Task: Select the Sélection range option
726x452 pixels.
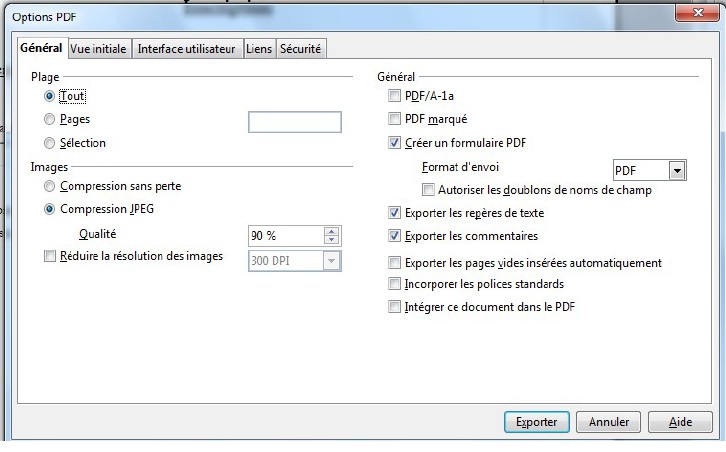Action: [x=49, y=143]
